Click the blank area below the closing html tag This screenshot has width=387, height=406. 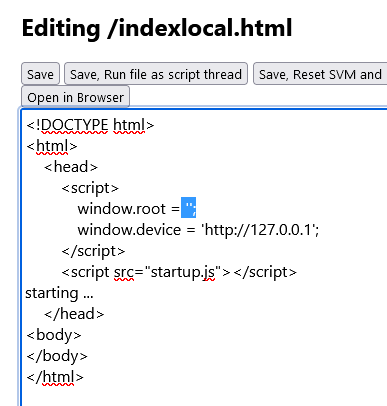pyautogui.click(x=200, y=397)
